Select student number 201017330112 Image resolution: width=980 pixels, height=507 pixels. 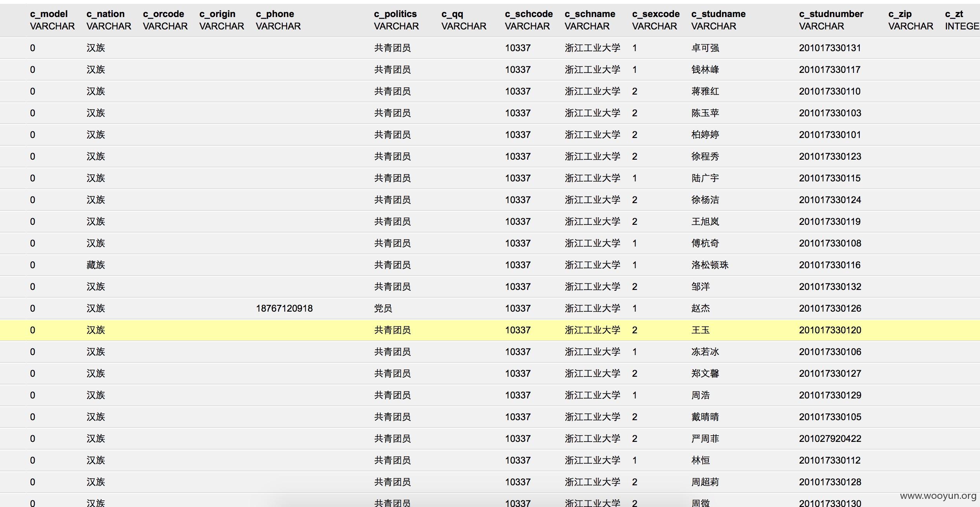830,460
